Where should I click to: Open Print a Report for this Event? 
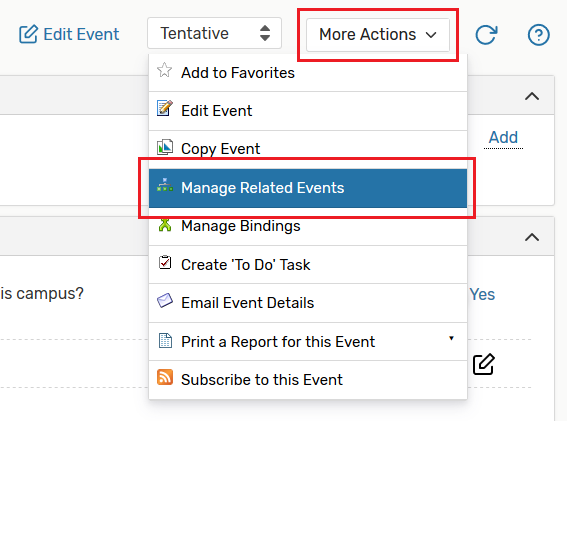[308, 342]
